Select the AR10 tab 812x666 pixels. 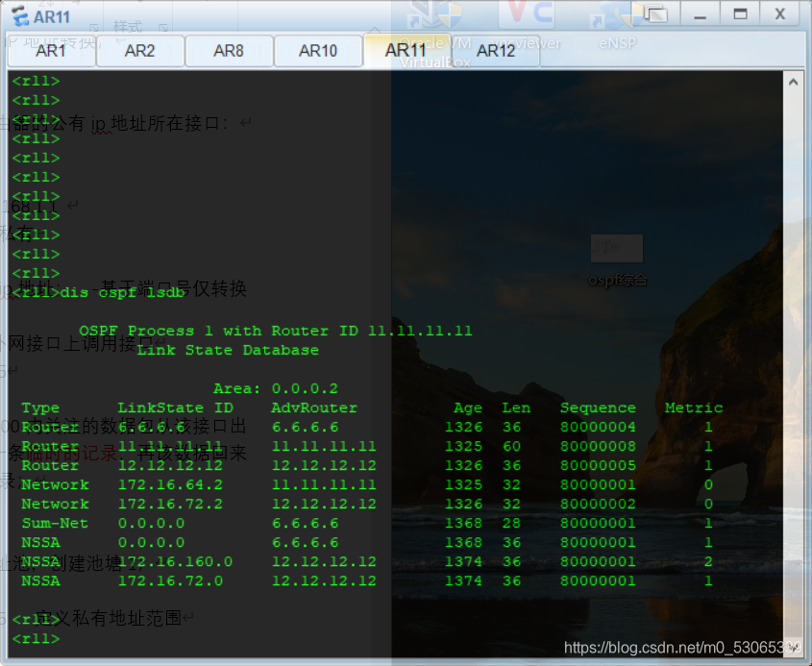click(x=317, y=51)
